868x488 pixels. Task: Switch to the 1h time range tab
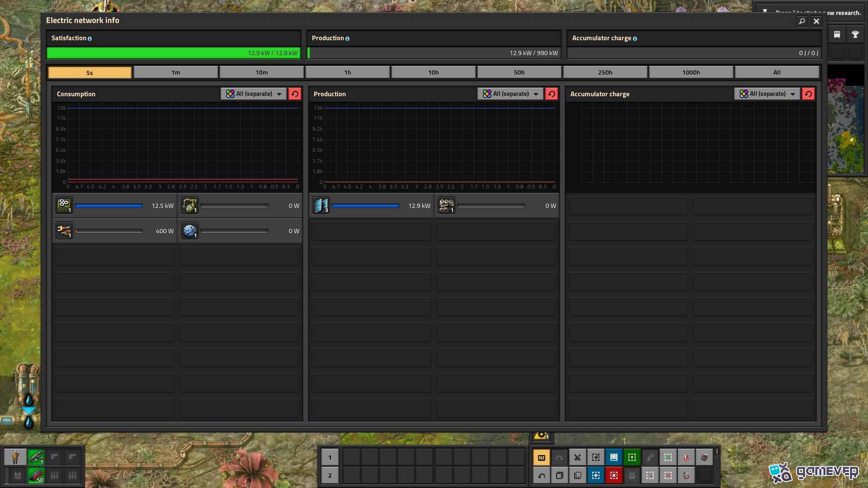(347, 72)
